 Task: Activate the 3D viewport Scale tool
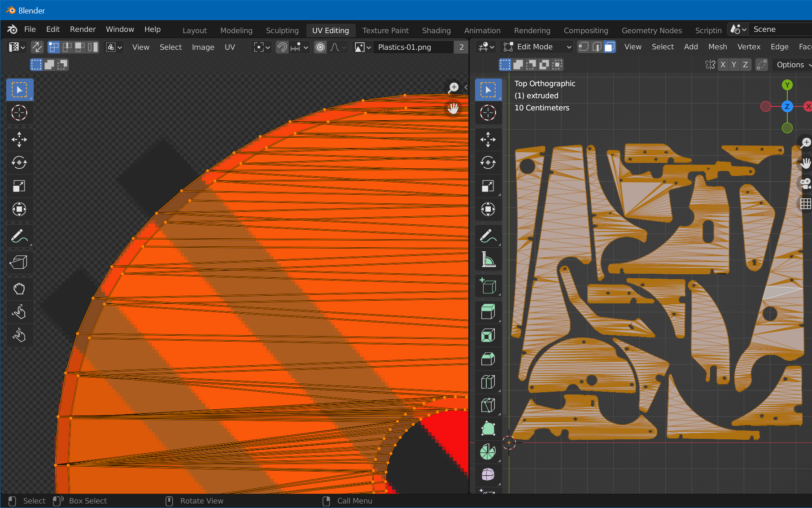(488, 186)
